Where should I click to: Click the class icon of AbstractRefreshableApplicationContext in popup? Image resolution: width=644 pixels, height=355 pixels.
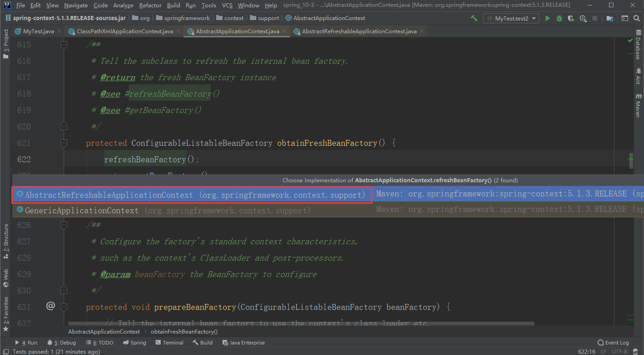[20, 195]
